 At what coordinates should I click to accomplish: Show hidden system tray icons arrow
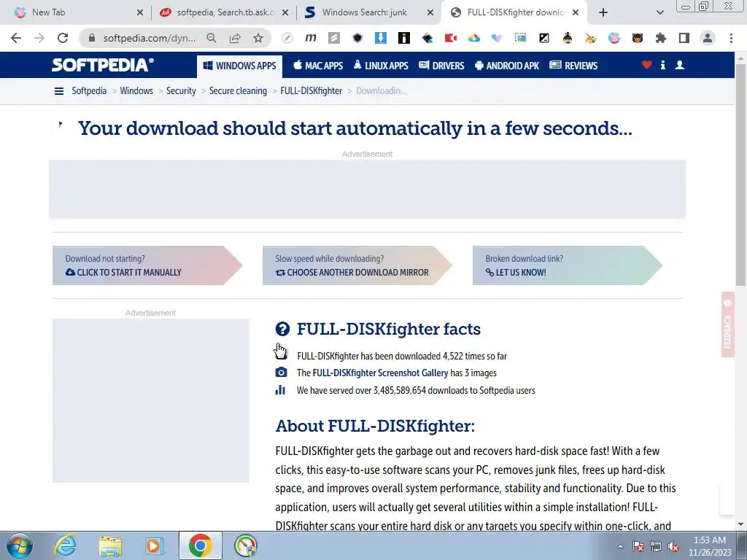[x=620, y=546]
